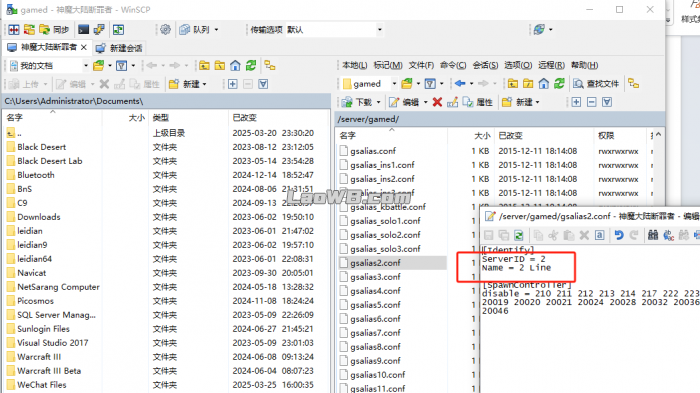This screenshot has width=700, height=393.
Task: Click the synchronize browsing icon in main toolbar
Action: (x=29, y=30)
